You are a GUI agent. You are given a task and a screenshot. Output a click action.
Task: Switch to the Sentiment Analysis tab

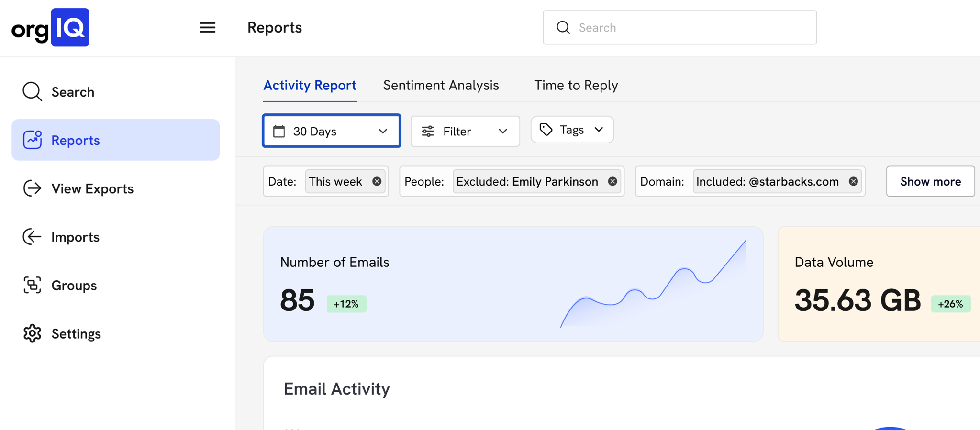(441, 85)
